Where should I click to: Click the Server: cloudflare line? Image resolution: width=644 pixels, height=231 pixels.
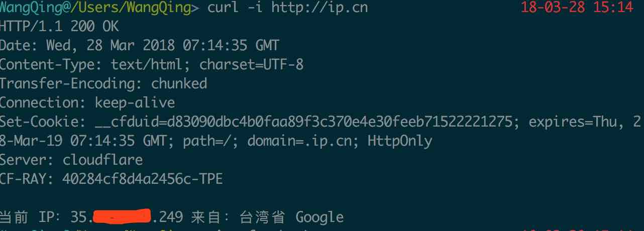71,160
